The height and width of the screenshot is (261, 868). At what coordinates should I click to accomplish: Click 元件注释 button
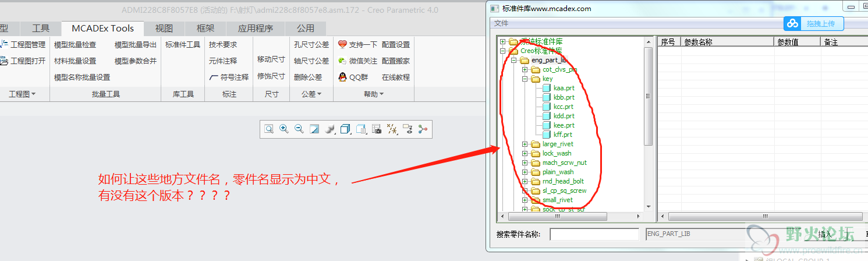tap(223, 61)
